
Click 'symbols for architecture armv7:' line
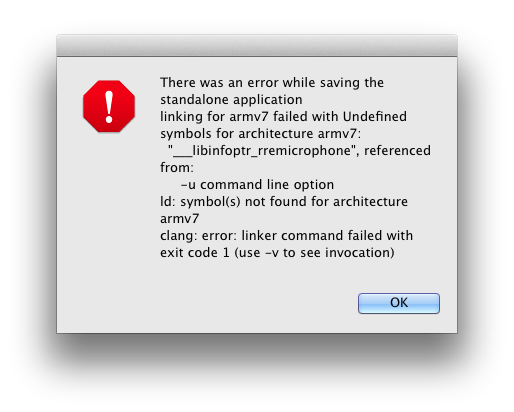(x=260, y=134)
